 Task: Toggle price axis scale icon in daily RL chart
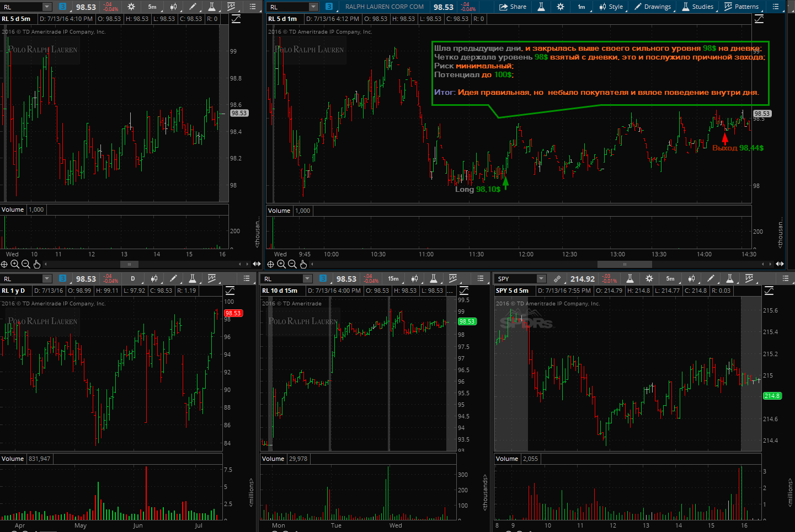[x=230, y=291]
